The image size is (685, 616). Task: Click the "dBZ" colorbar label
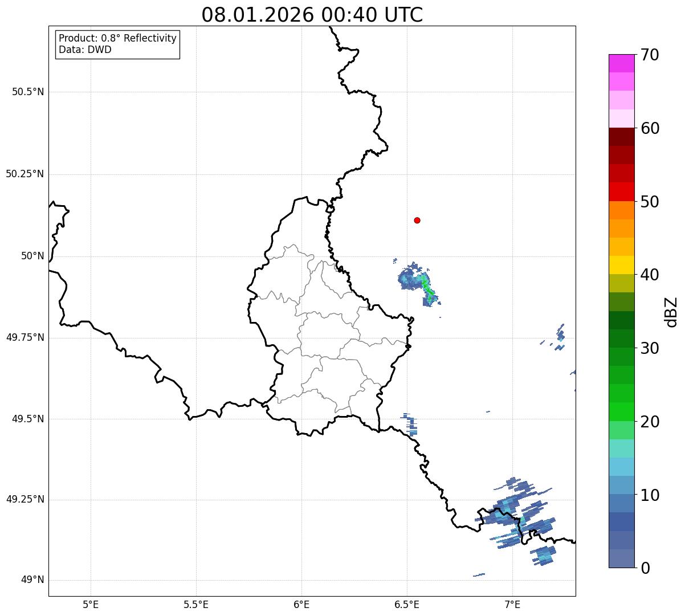click(x=671, y=312)
